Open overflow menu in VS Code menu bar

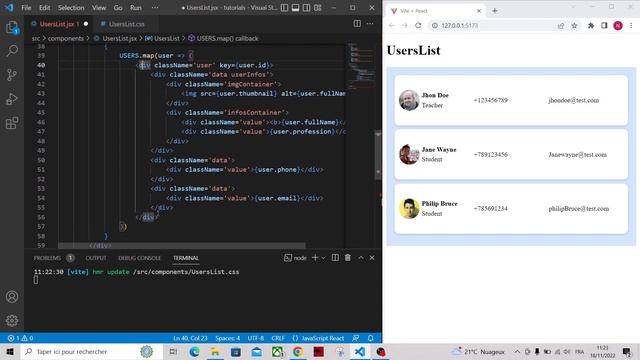coord(155,7)
